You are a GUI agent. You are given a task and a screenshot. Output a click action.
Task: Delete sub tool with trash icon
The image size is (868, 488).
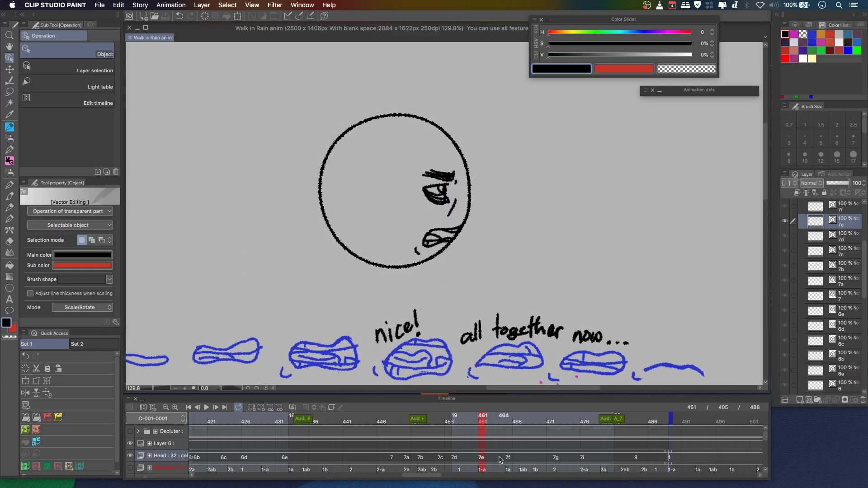click(x=116, y=172)
